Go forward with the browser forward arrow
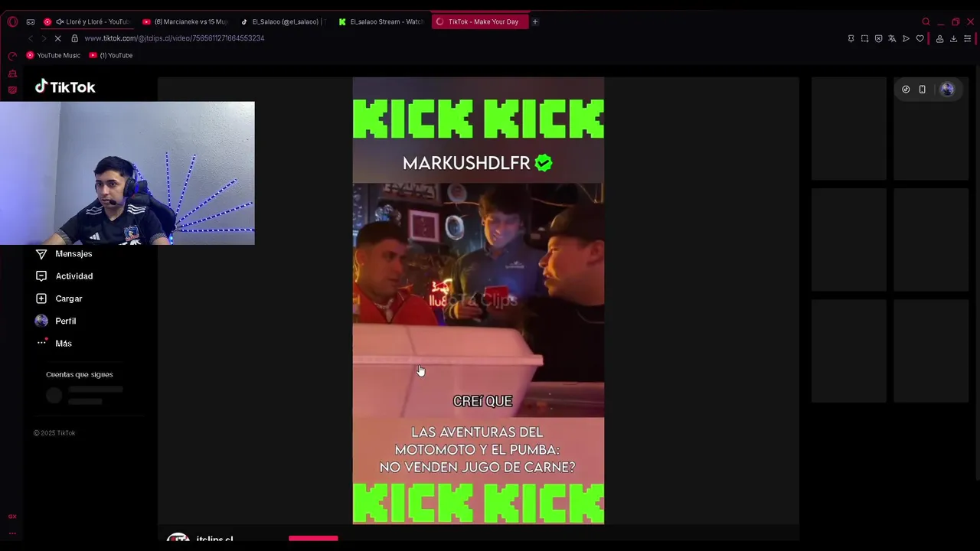The image size is (980, 551). click(44, 38)
